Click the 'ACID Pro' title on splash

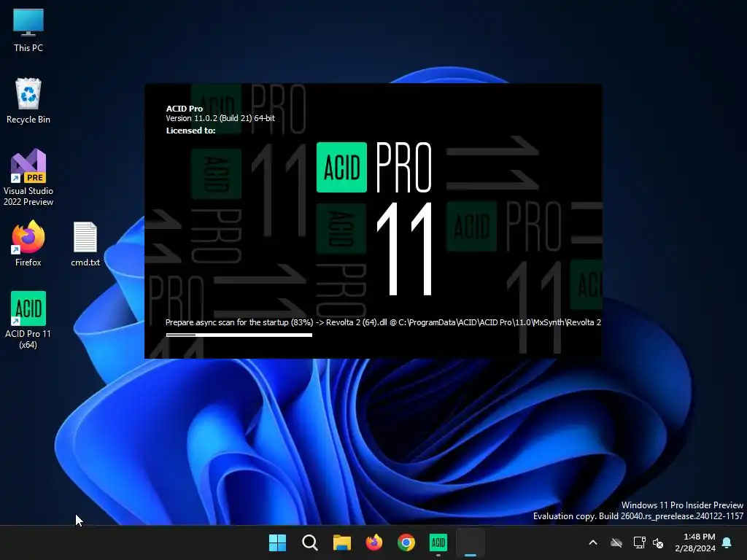[185, 109]
